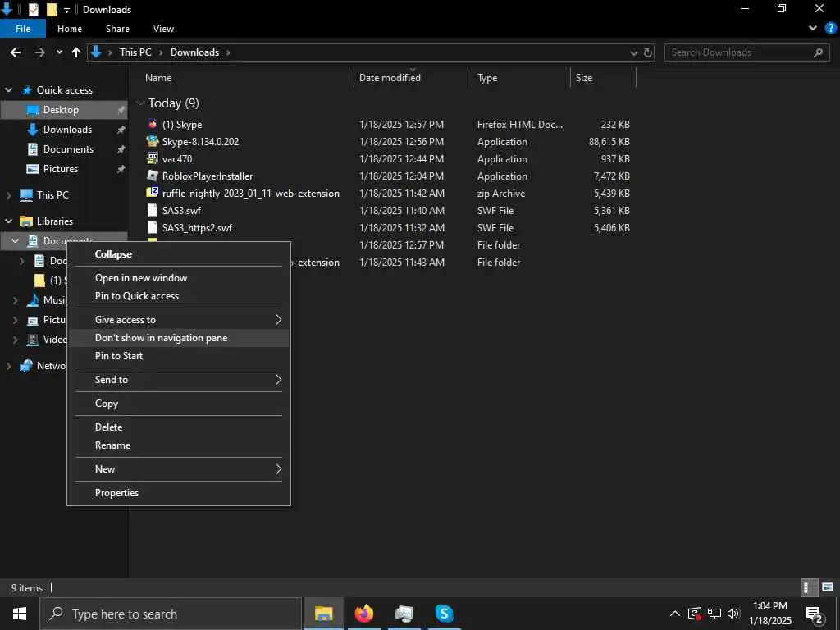Click the Forward arrow navigation button

coord(39,52)
